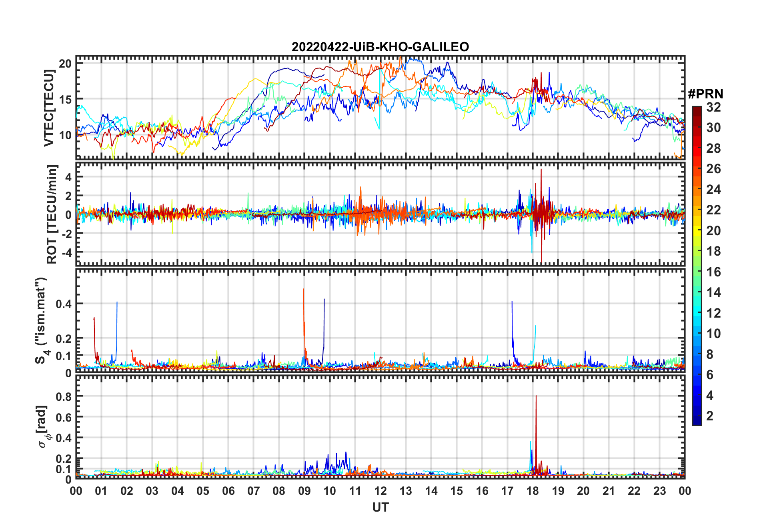Image resolution: width=761 pixels, height=532 pixels.
Task: Click sigma phi y-axis tick 0.8
Action: click(64, 396)
